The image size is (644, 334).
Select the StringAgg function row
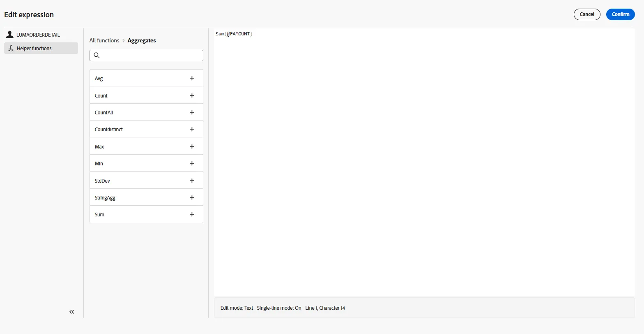146,197
